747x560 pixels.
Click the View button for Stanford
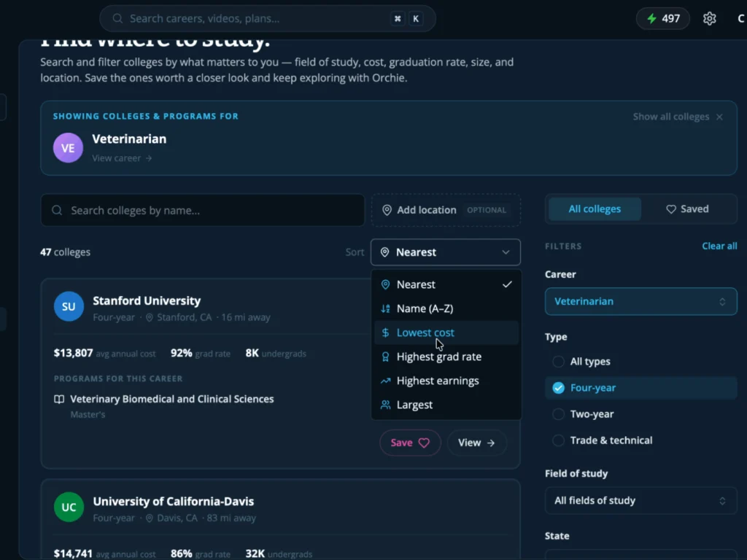click(476, 443)
